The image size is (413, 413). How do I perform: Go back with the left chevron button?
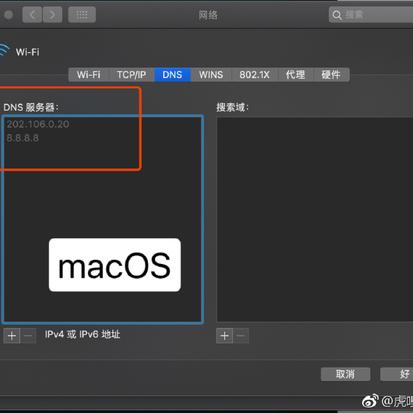coord(32,15)
